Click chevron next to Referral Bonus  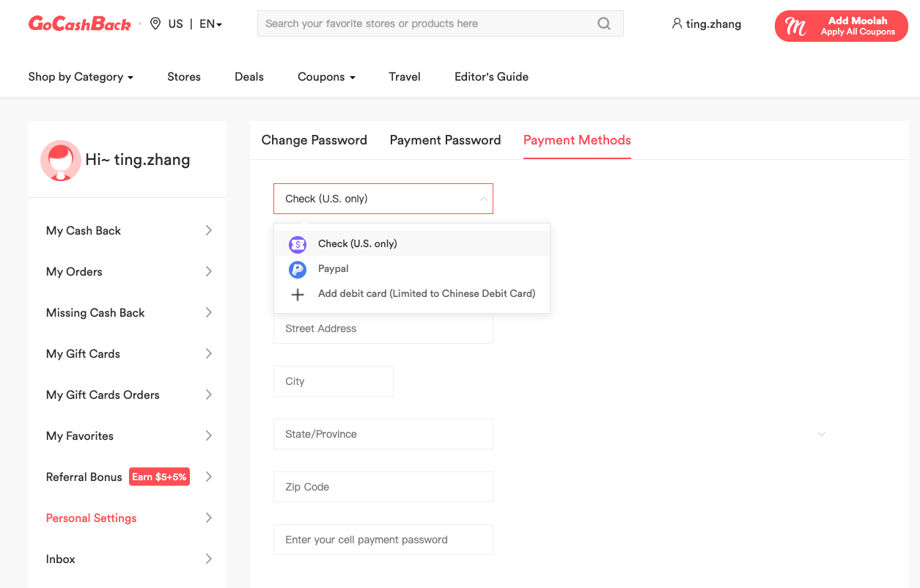point(208,477)
